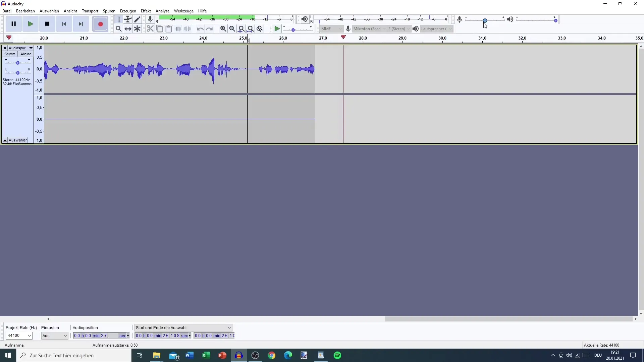644x362 pixels.
Task: Select the Multi-Tool asterisk icon
Action: coord(137,29)
